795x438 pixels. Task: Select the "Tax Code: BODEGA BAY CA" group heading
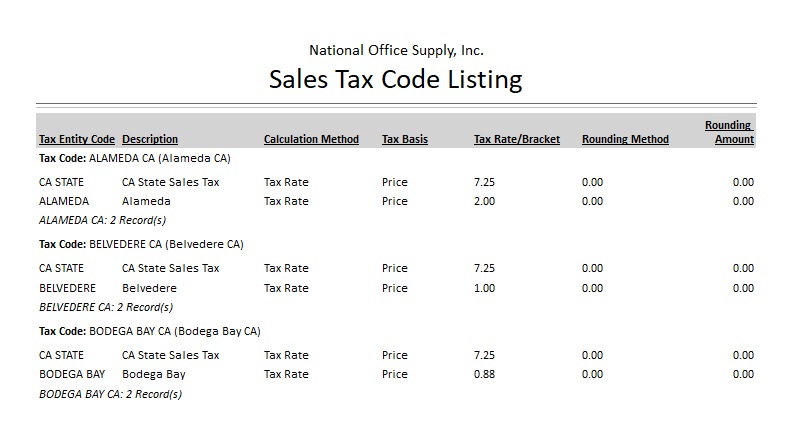[x=149, y=331]
